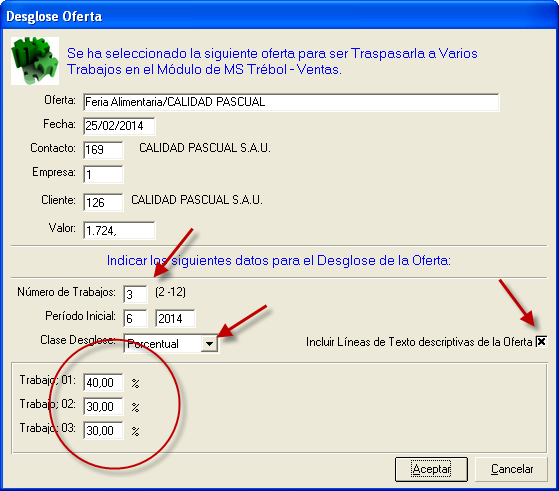Click the green puzzle pieces icon

(x=35, y=61)
